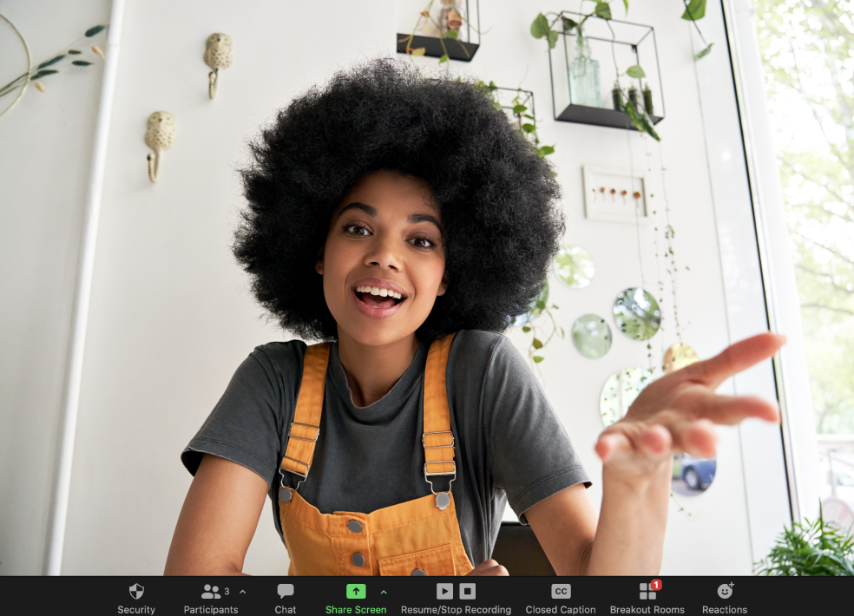Click the Reactions label
This screenshot has height=616, width=854.
[x=725, y=609]
